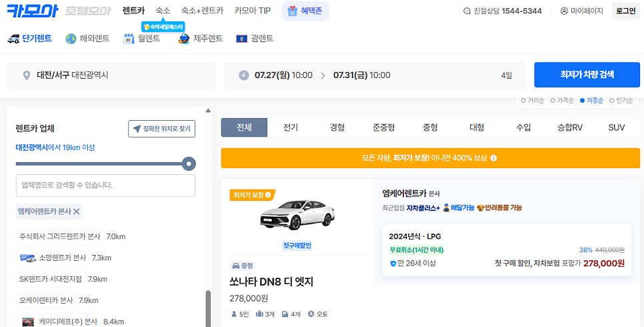Select the 준중형 car type tab

tap(383, 127)
